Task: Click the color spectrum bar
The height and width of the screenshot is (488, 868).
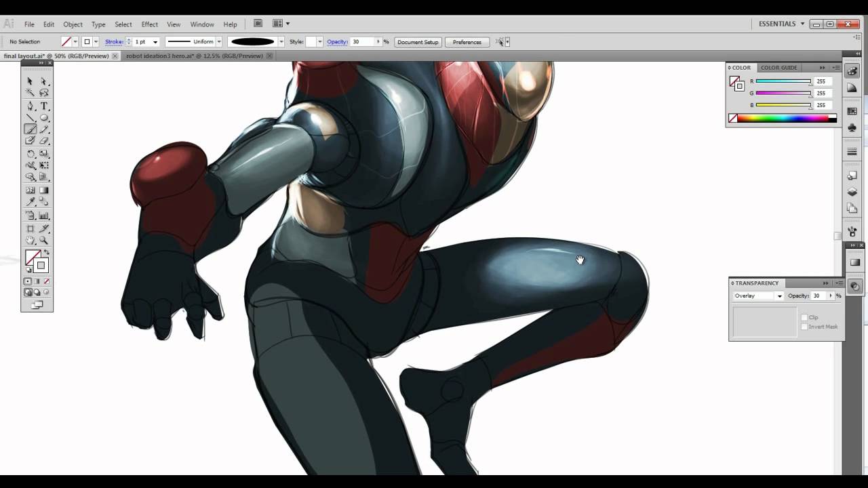Action: 787,119
